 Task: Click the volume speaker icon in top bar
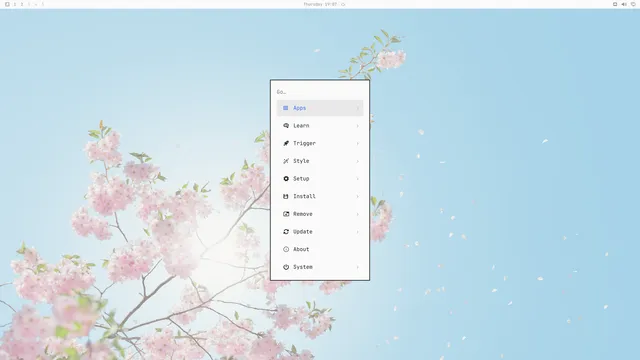point(624,4)
